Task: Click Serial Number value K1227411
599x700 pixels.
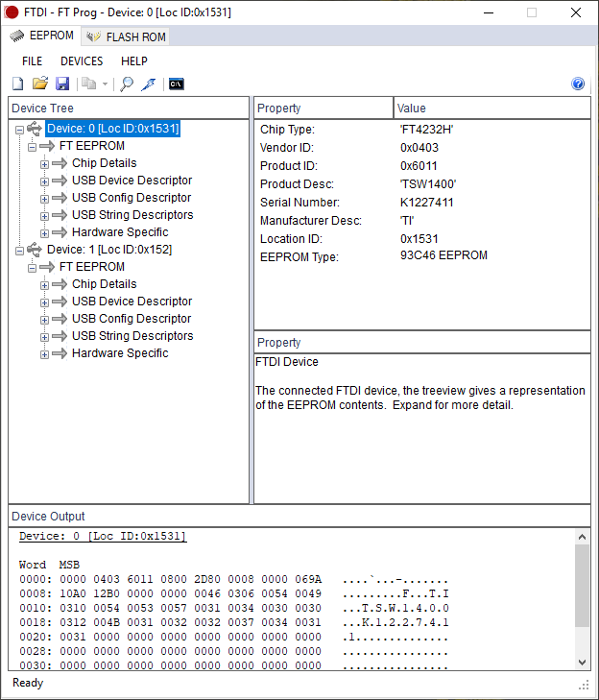Action: 427,203
